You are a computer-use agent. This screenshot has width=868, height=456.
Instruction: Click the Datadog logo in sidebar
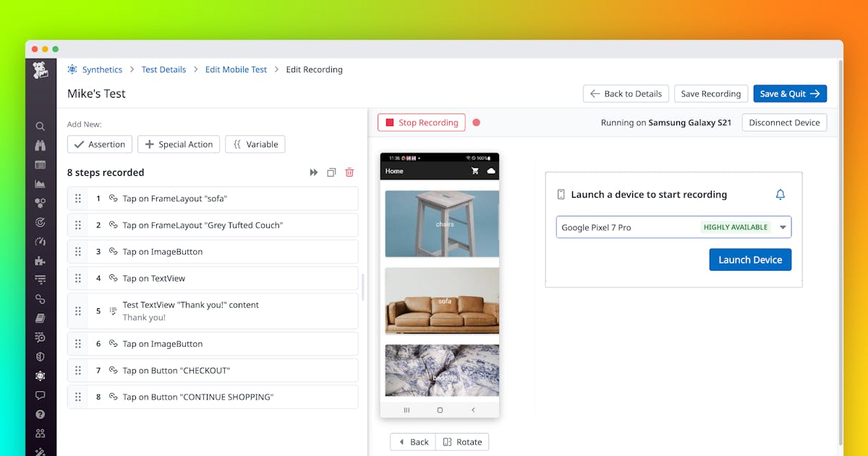[41, 70]
